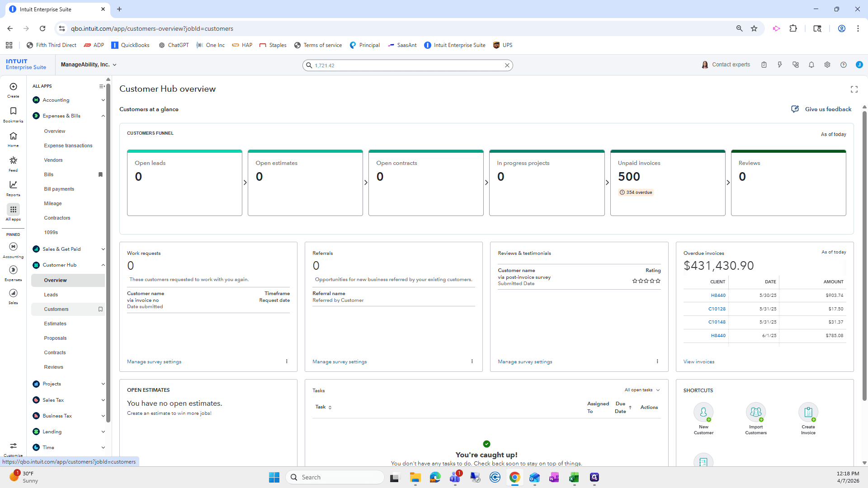
Task: Click the help question mark icon
Action: [x=844, y=65]
